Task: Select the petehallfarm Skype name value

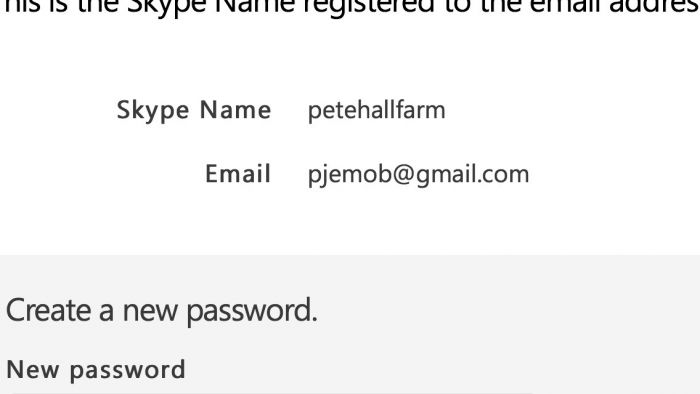Action: 376,110
